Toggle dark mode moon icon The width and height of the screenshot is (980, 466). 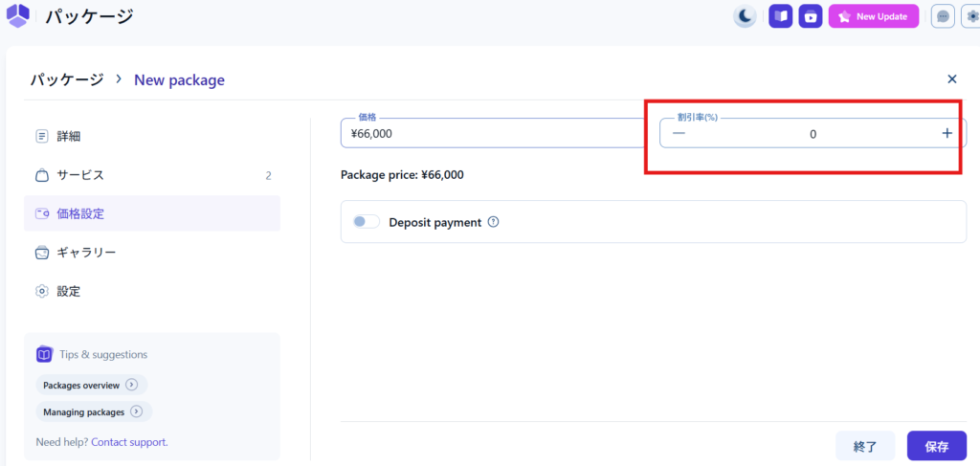(x=745, y=16)
